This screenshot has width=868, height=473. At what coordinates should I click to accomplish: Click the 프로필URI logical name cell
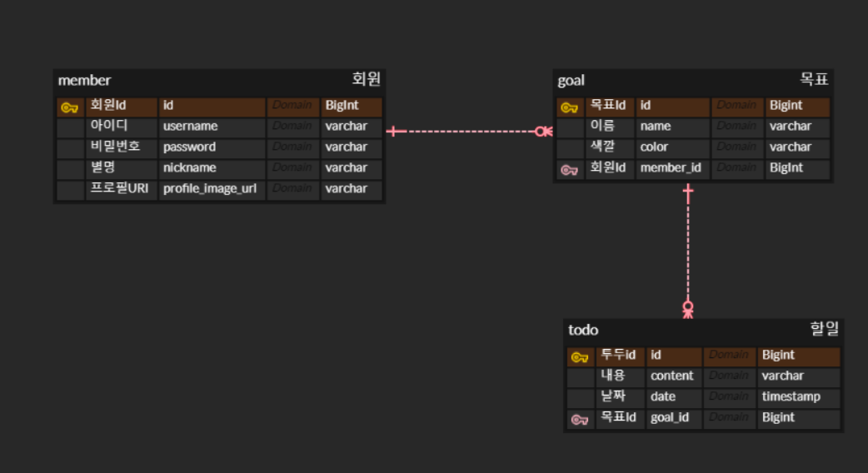point(122,189)
